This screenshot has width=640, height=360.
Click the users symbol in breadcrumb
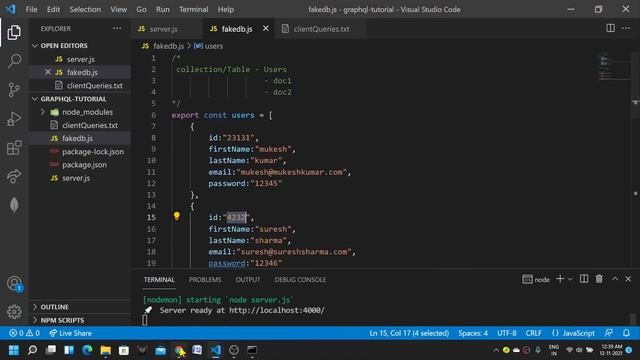209,46
